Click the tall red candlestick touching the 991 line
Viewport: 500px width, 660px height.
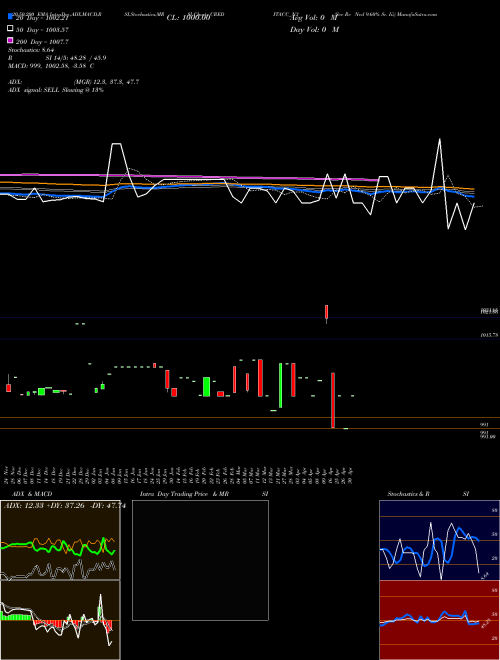click(x=333, y=400)
